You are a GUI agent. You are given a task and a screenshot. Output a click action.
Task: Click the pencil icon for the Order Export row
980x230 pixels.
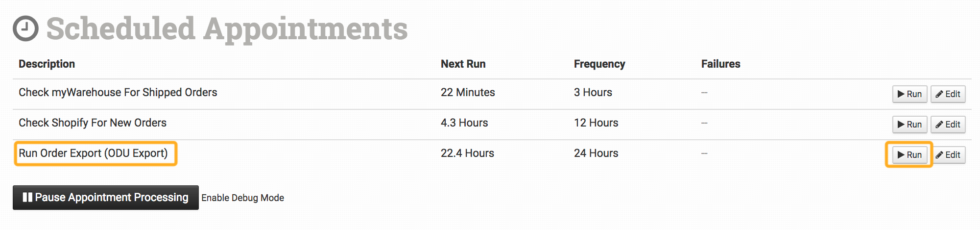939,155
